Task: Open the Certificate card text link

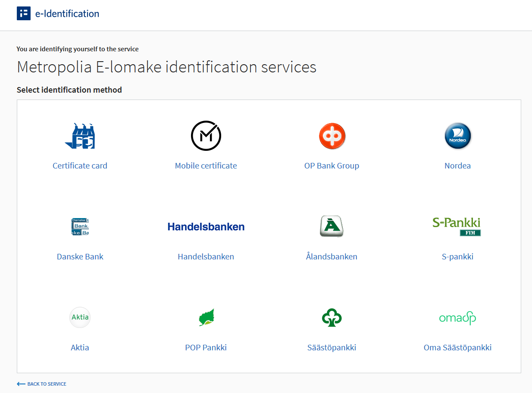Action: [80, 166]
